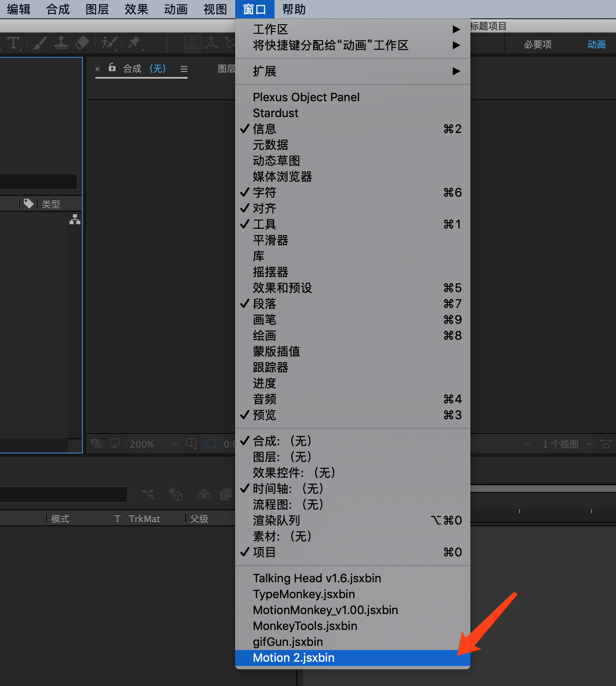Toggle the 工具 panel menu item

353,224
